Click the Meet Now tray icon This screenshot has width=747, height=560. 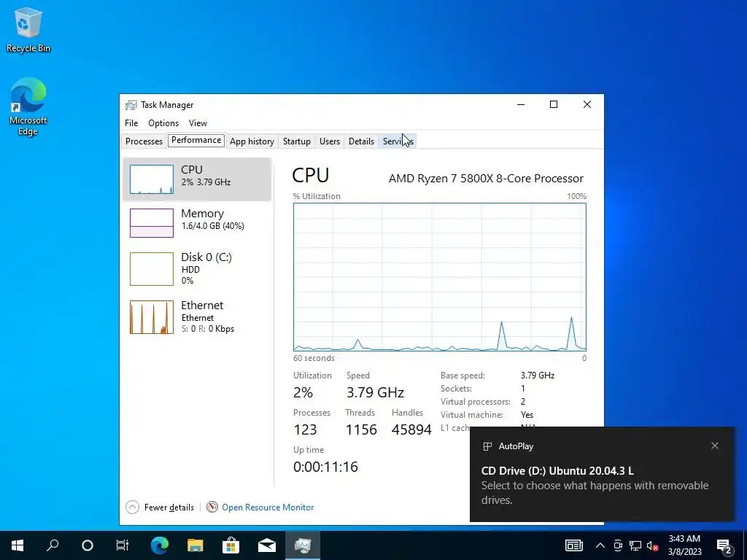click(618, 545)
